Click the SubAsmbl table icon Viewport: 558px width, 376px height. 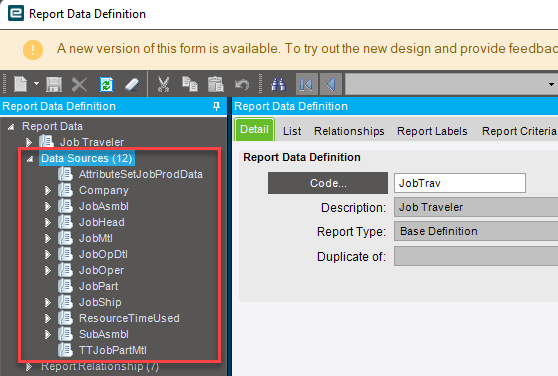pyautogui.click(x=65, y=334)
